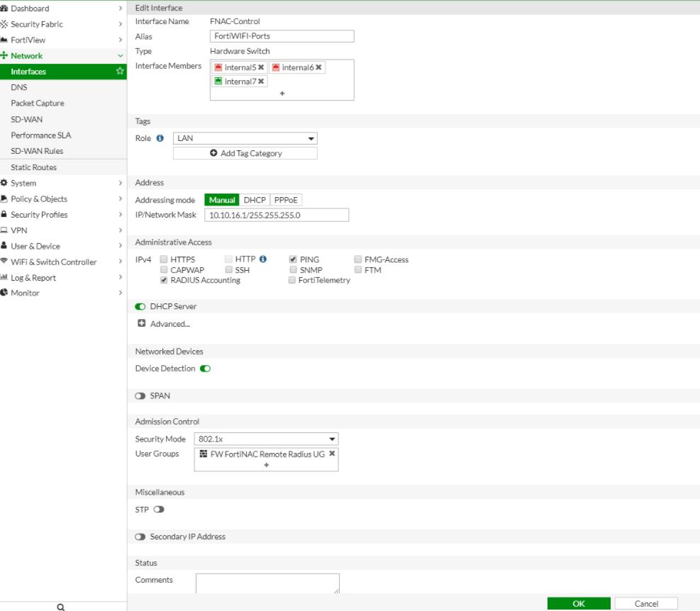This screenshot has height=611, width=700.
Task: Click the Add Tag Category button
Action: click(x=245, y=153)
